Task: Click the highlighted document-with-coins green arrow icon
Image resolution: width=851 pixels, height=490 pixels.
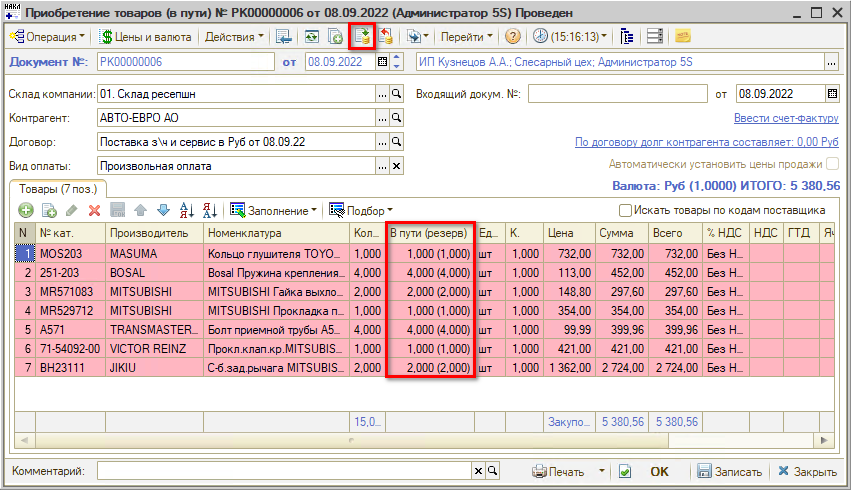Action: coord(362,37)
